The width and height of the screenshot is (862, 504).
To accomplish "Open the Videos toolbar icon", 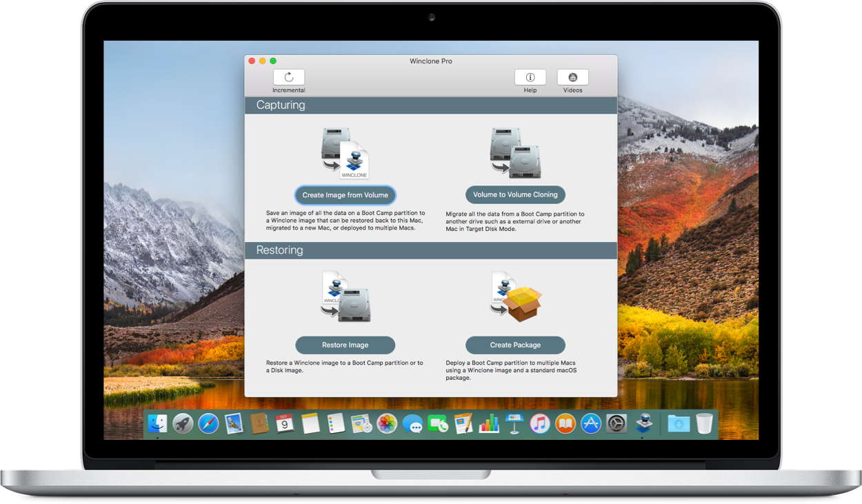I will (573, 77).
